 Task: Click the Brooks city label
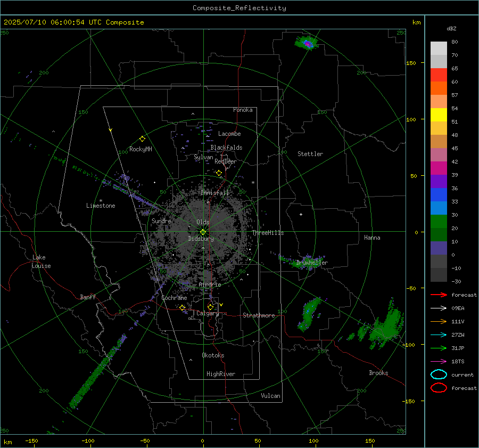tap(378, 373)
